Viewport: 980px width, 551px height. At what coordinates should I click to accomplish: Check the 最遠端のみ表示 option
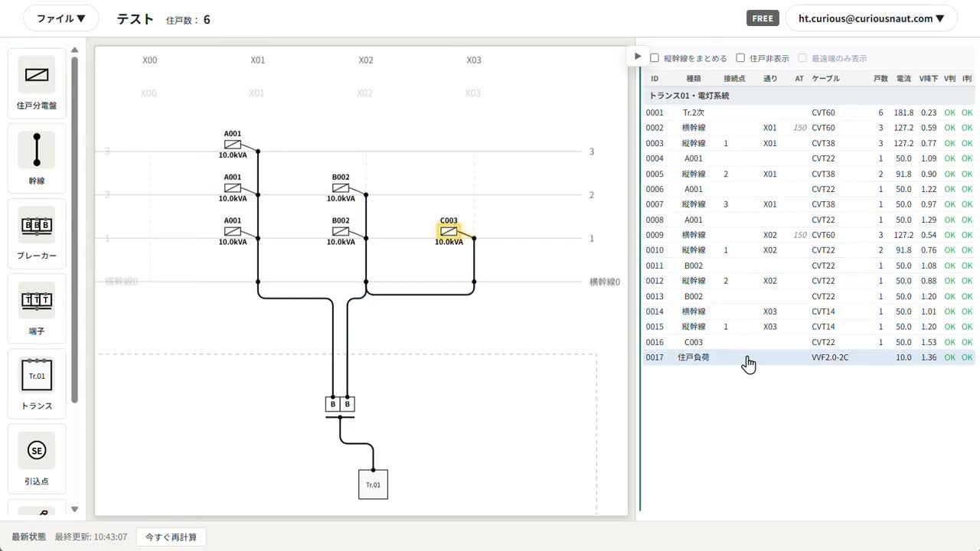point(802,58)
